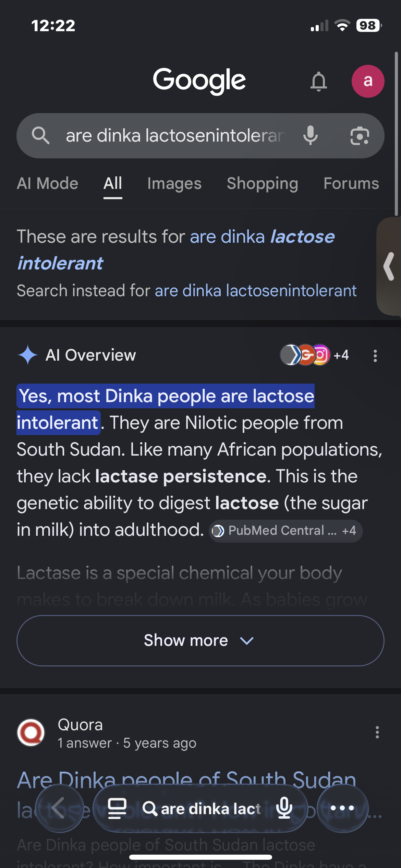
Task: Tap the browser back arrow button
Action: (60, 808)
